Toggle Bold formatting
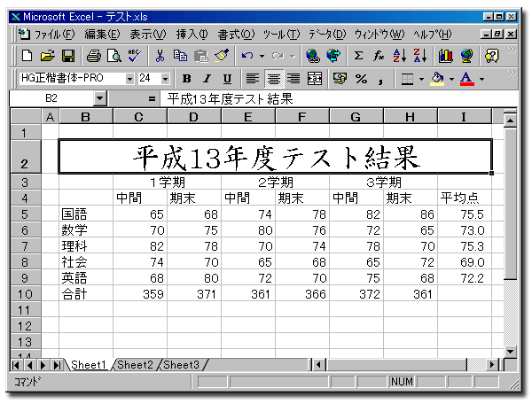532x404 pixels. [x=186, y=79]
